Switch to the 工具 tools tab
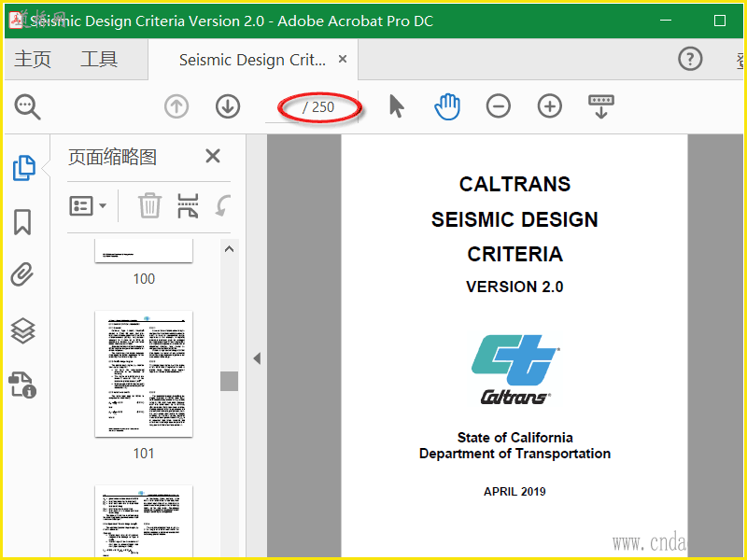This screenshot has height=560, width=747. click(x=99, y=60)
